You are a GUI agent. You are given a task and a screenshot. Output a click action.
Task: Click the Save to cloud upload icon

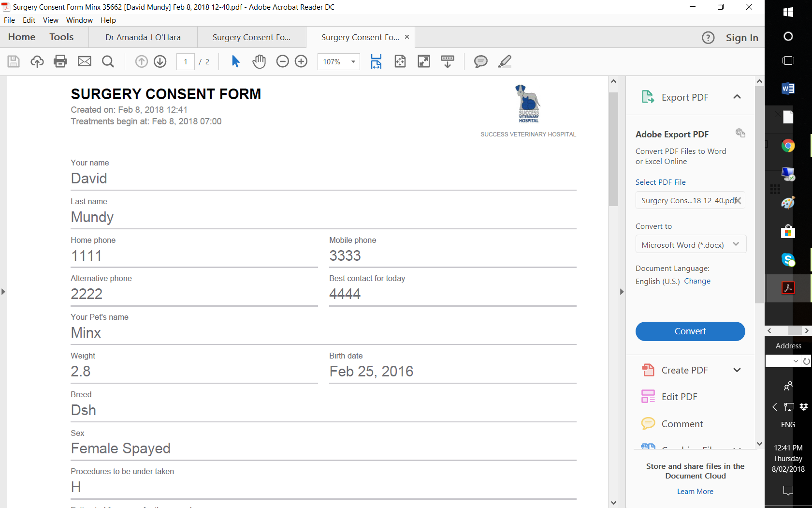pyautogui.click(x=37, y=61)
